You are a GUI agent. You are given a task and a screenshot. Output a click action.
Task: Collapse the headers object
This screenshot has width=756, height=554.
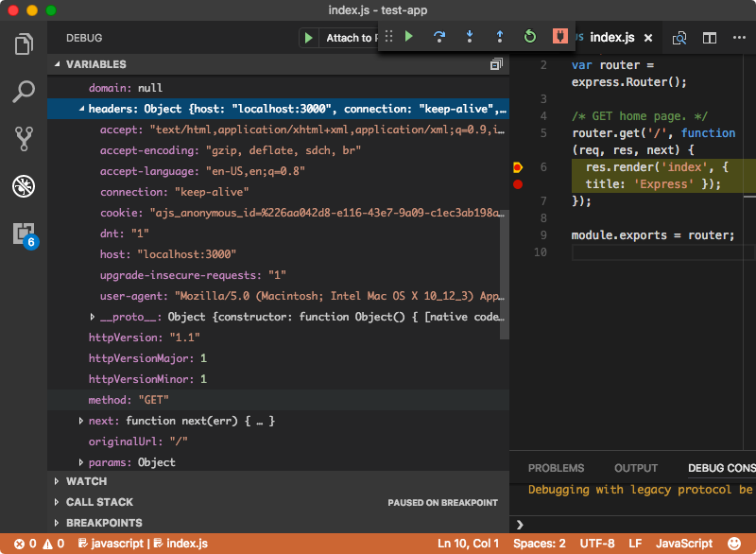click(x=81, y=110)
